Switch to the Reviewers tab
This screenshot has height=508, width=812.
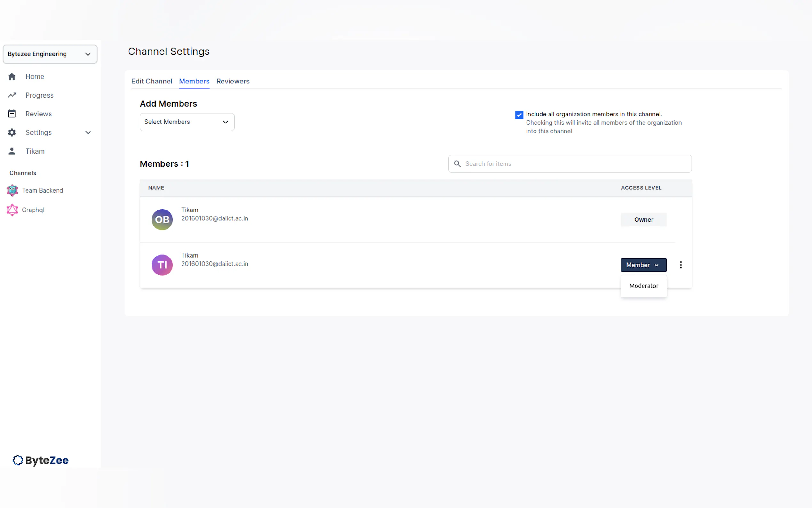[x=233, y=81]
